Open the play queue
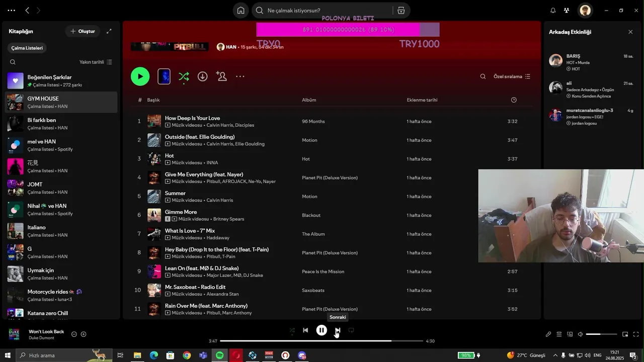Viewport: 644px width, 362px height. tap(559, 334)
